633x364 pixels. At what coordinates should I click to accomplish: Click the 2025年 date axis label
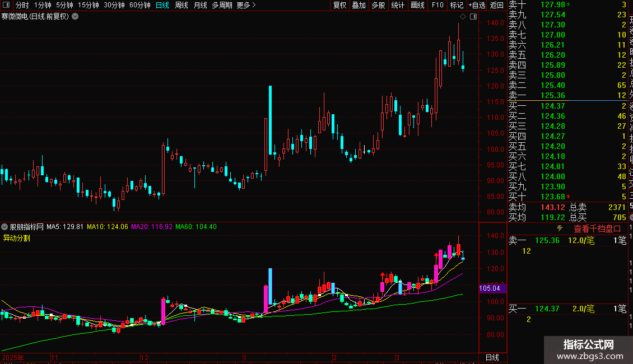13,357
